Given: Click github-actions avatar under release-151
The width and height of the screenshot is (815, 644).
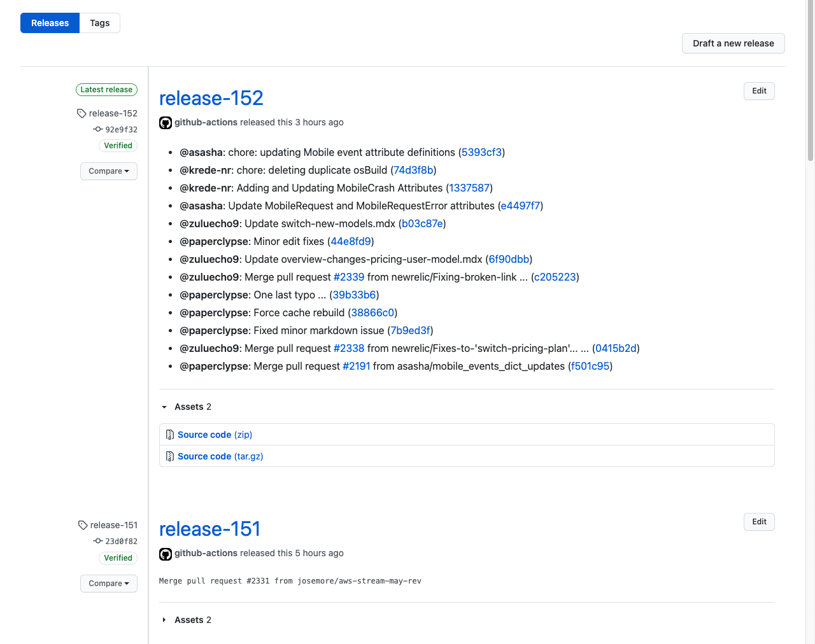Looking at the screenshot, I should (166, 554).
